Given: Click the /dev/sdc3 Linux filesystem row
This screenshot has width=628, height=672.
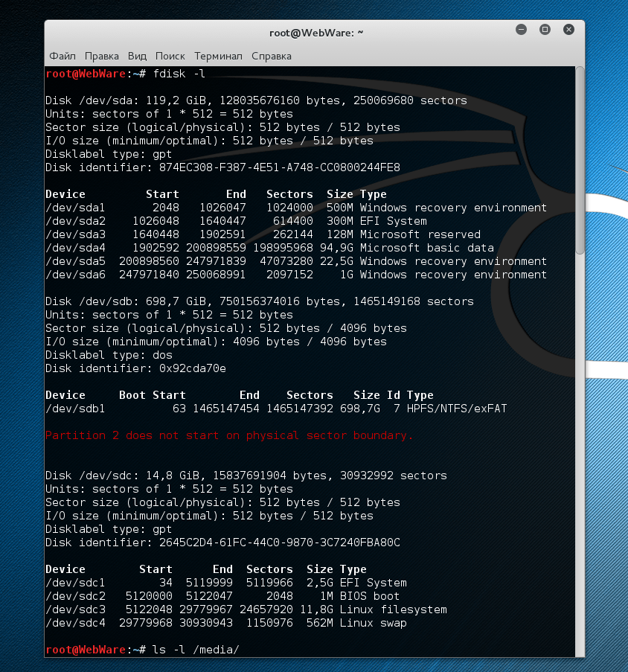Looking at the screenshot, I should pos(246,609).
